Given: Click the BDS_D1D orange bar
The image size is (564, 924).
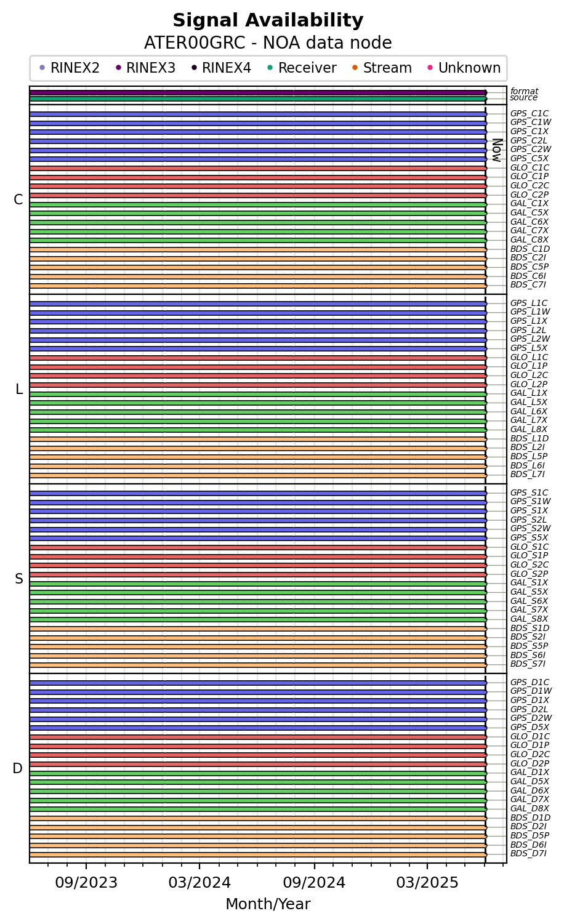Looking at the screenshot, I should point(258,818).
